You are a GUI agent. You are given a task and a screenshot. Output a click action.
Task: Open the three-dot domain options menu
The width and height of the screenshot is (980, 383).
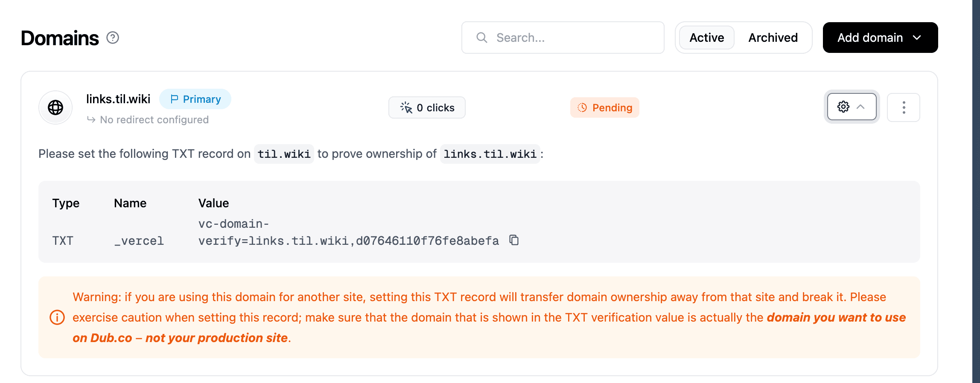(904, 107)
